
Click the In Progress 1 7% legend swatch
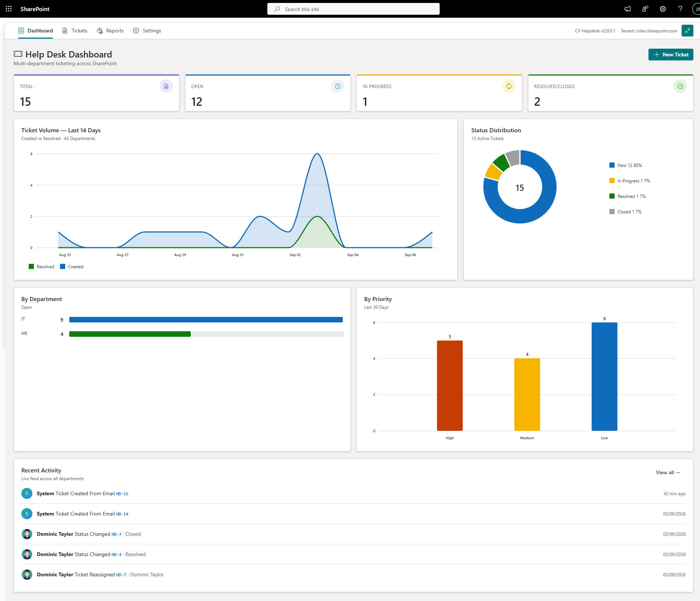point(612,181)
